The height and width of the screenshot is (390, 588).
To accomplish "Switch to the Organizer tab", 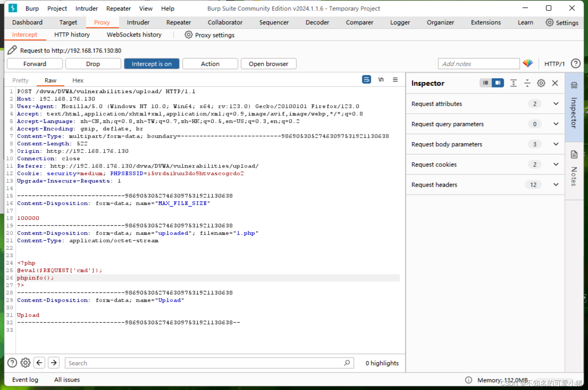I will coord(441,22).
